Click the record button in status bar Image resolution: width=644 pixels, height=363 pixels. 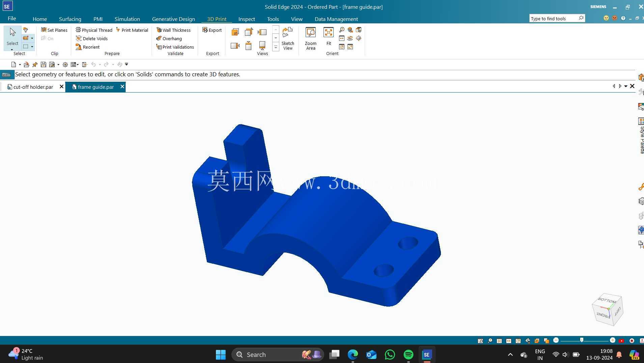(632, 341)
